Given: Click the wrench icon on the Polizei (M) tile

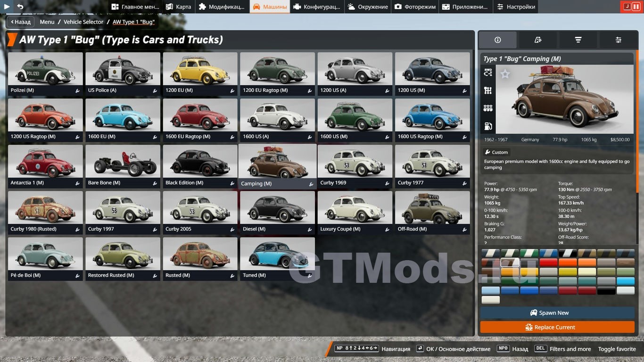Looking at the screenshot, I should (x=77, y=90).
